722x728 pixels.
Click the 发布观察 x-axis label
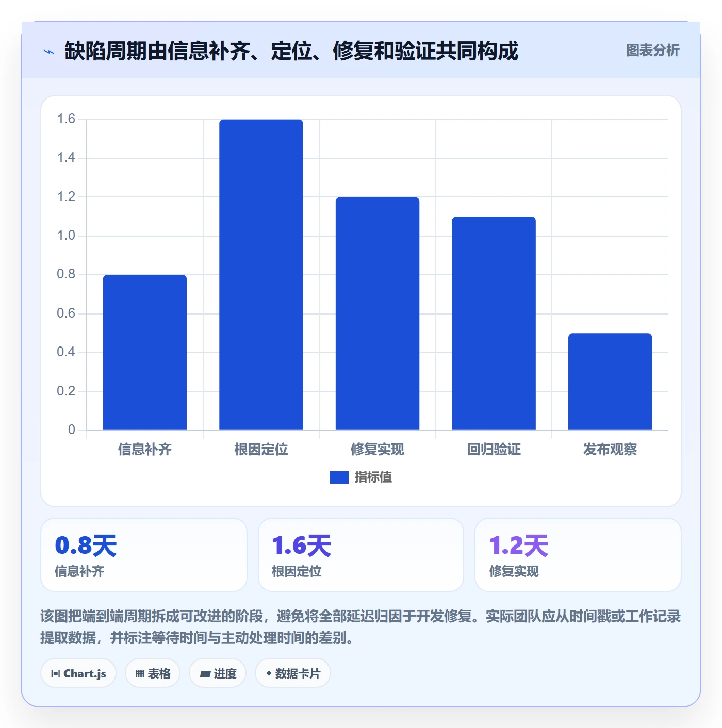610,450
